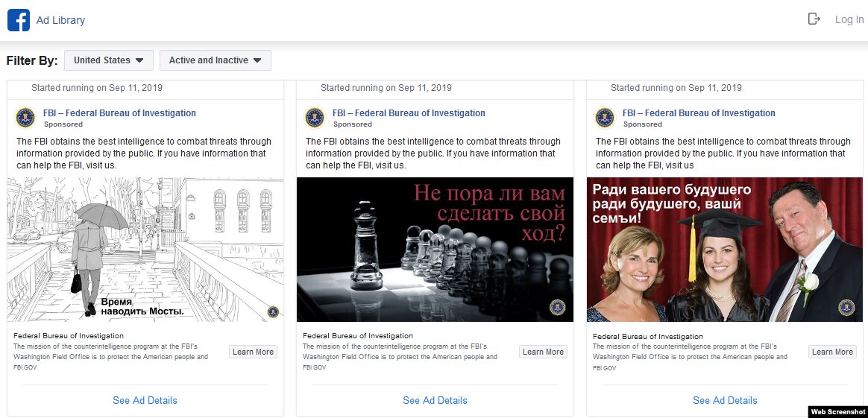The image size is (868, 418).
Task: Click the log in arrow icon
Action: pos(814,19)
